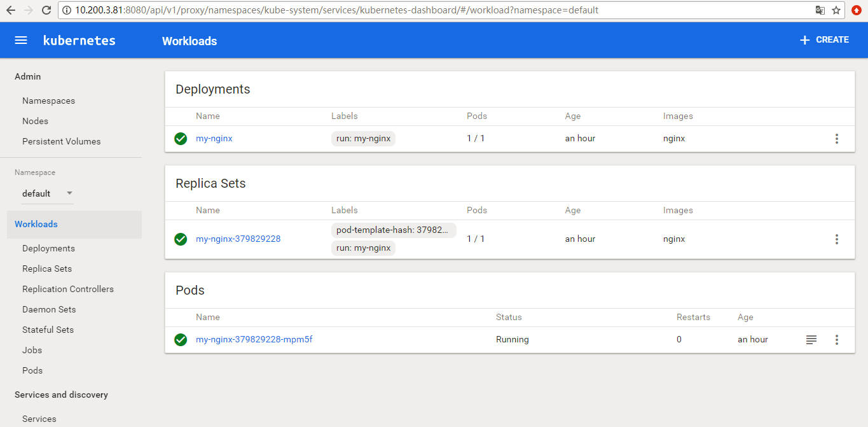Click the browser reload icon

point(46,10)
